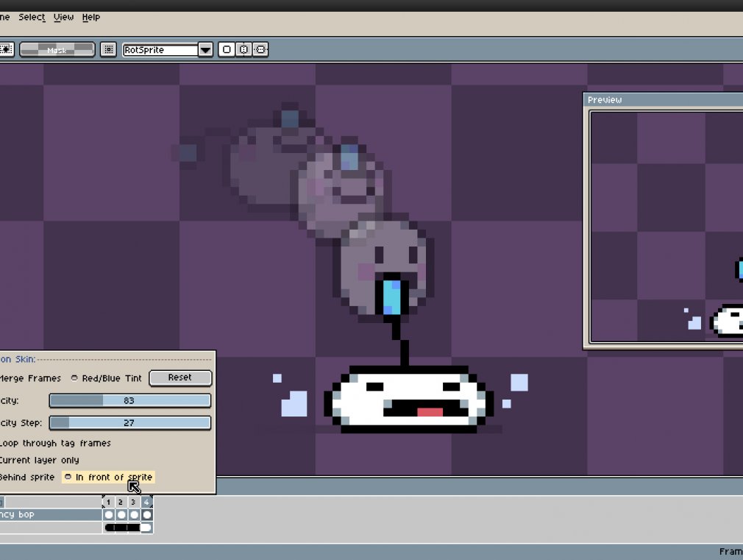Open the Help menu
The image size is (743, 560).
tap(91, 17)
